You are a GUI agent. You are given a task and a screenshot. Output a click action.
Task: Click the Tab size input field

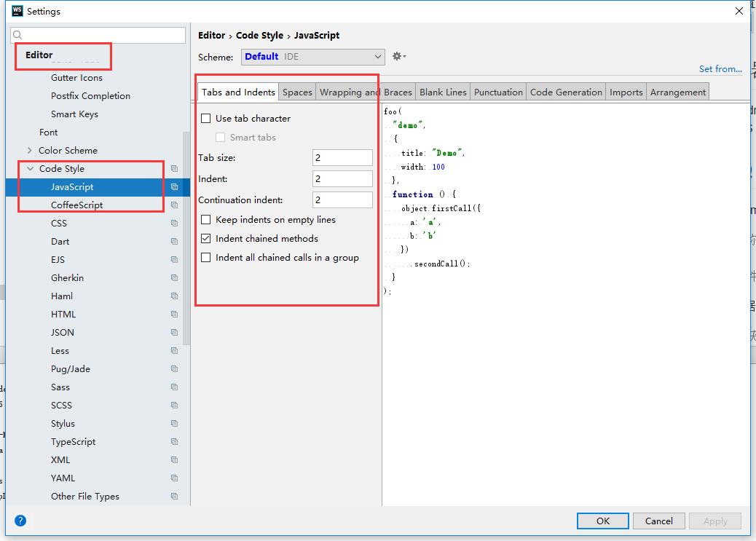pos(342,158)
